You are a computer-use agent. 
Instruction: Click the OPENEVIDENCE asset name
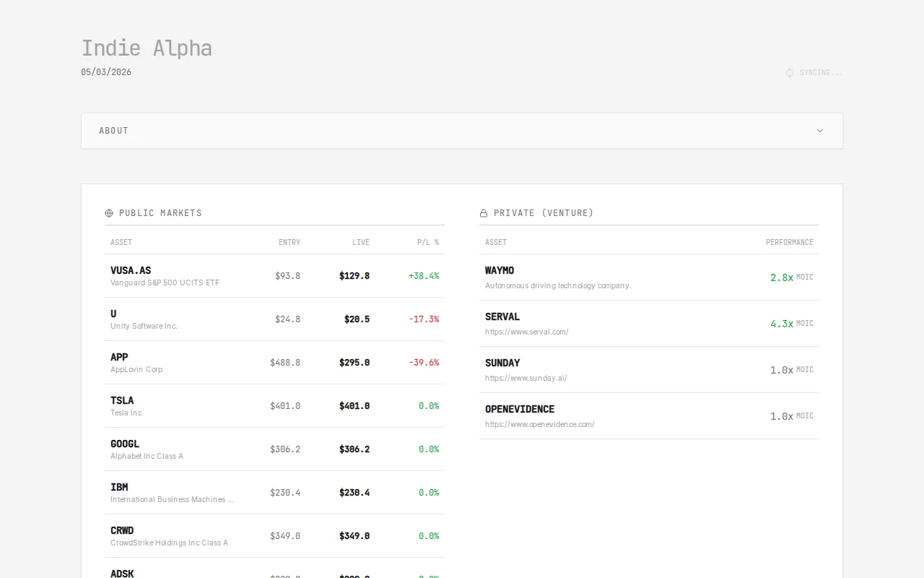(x=520, y=409)
